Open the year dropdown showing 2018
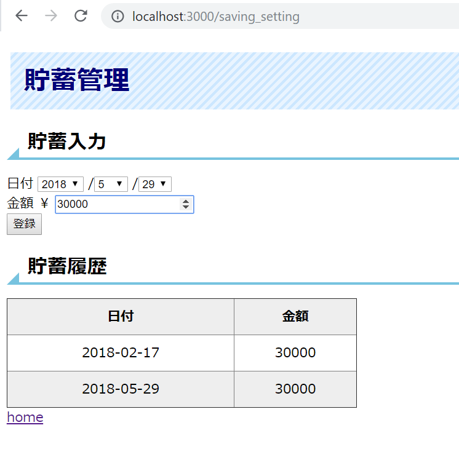The height and width of the screenshot is (476, 459). 60,184
